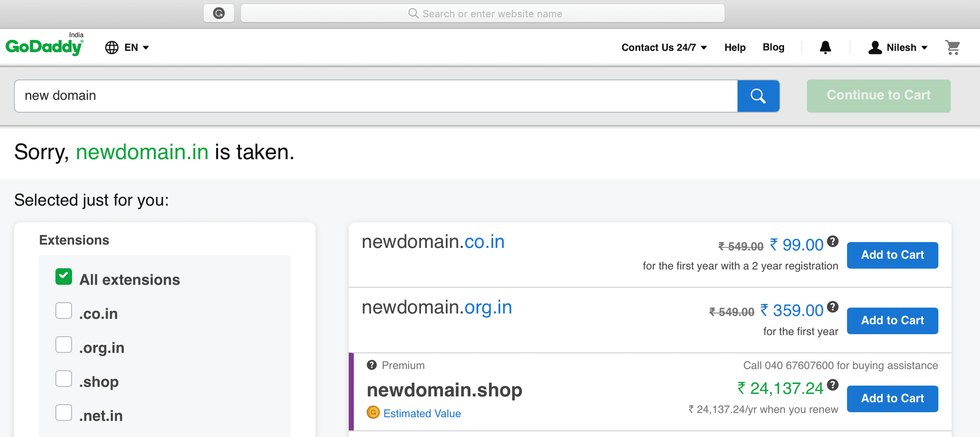The height and width of the screenshot is (437, 980).
Task: Click the help icon beside ₹ 24,137.24
Action: (x=833, y=385)
